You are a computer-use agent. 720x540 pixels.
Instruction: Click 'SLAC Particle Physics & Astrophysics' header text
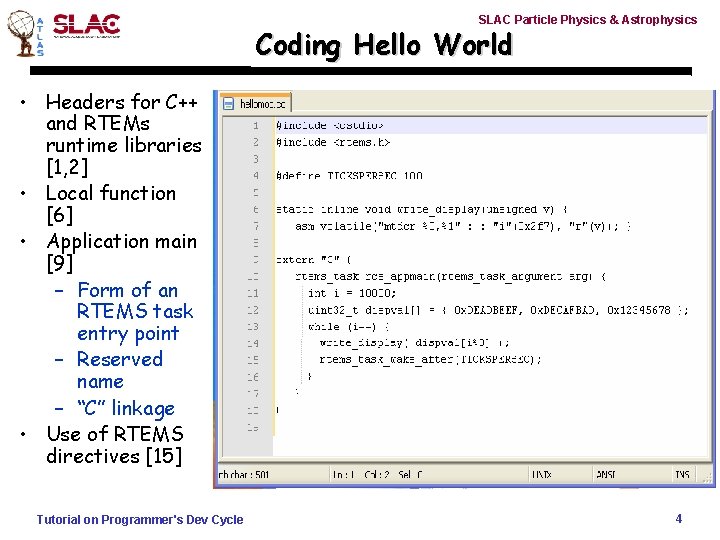click(x=588, y=20)
